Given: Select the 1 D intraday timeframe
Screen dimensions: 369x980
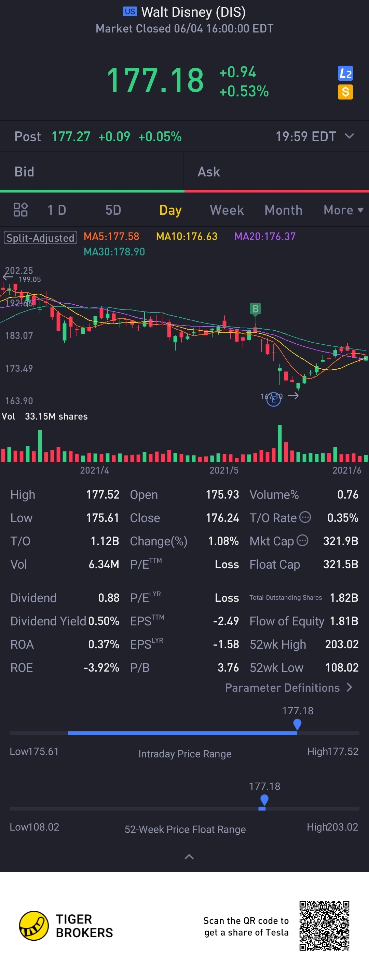Looking at the screenshot, I should click(x=57, y=210).
